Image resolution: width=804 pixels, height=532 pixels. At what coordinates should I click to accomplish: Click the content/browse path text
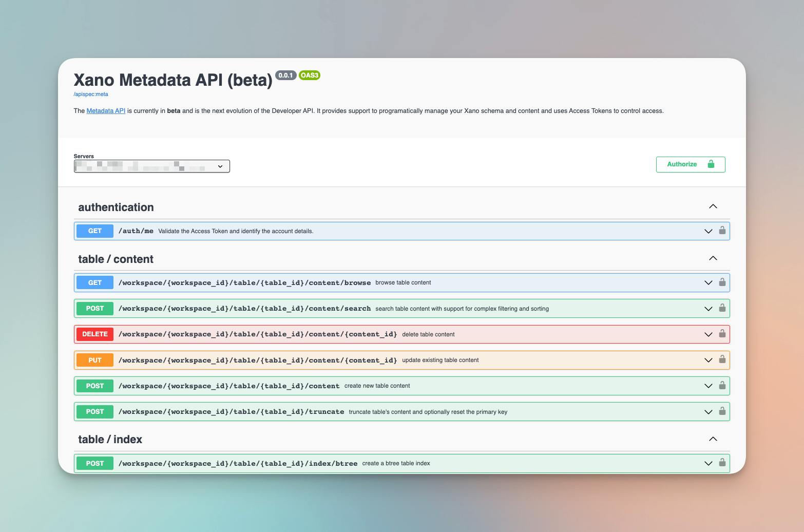(x=244, y=283)
